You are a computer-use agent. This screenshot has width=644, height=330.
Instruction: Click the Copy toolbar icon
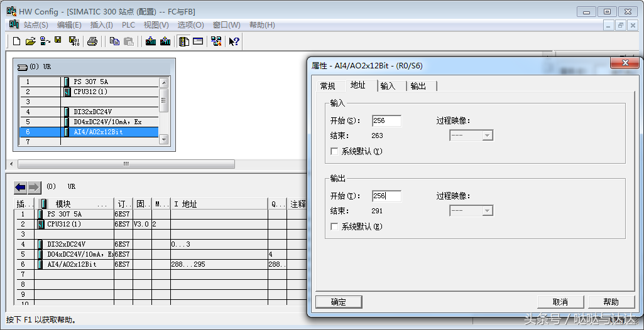(114, 41)
